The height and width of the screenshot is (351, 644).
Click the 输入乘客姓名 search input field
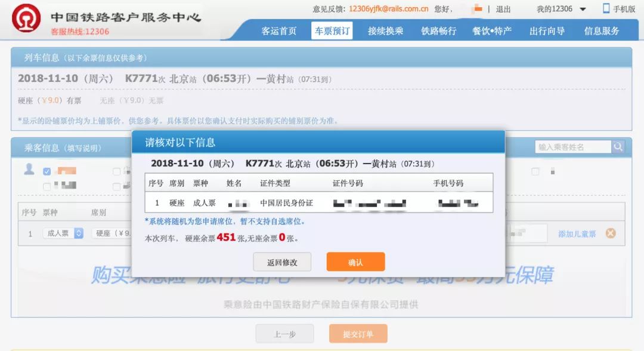[x=572, y=146]
